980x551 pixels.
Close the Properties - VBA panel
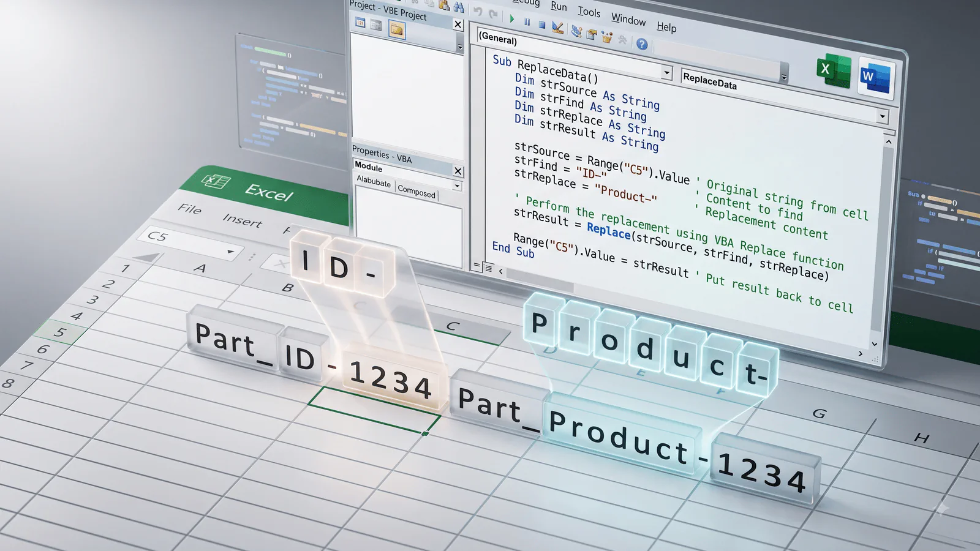[458, 171]
